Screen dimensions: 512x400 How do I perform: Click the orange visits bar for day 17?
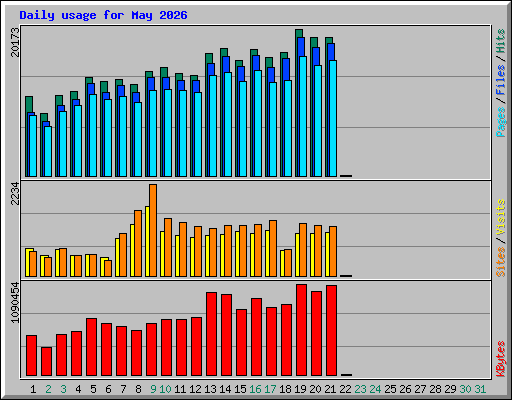(x=273, y=248)
